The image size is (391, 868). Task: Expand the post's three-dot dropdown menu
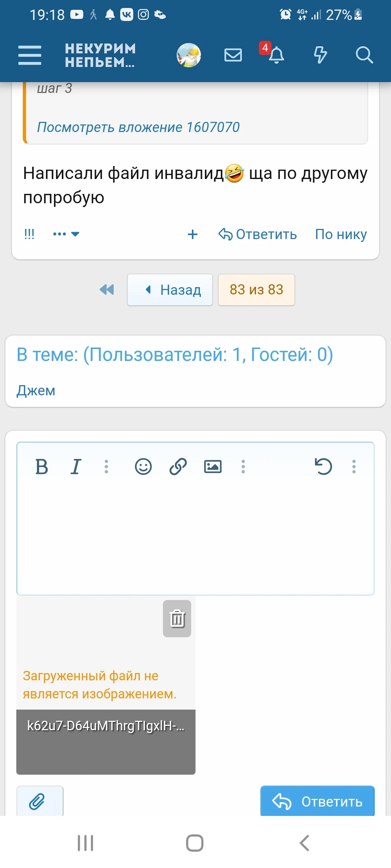[x=66, y=234]
